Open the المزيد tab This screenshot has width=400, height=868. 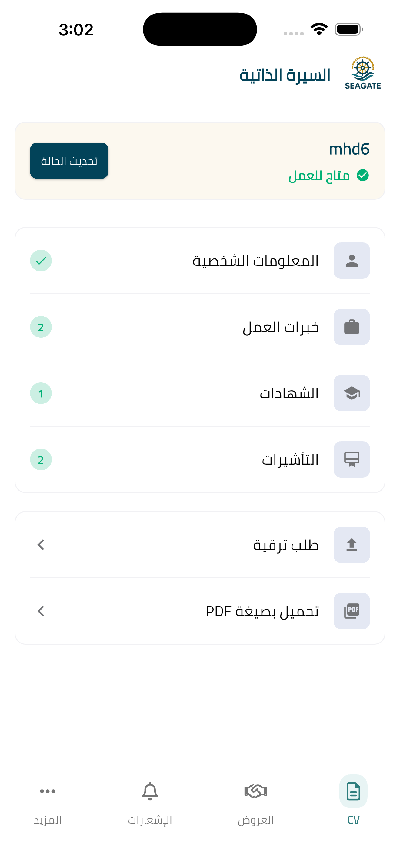coord(48,799)
